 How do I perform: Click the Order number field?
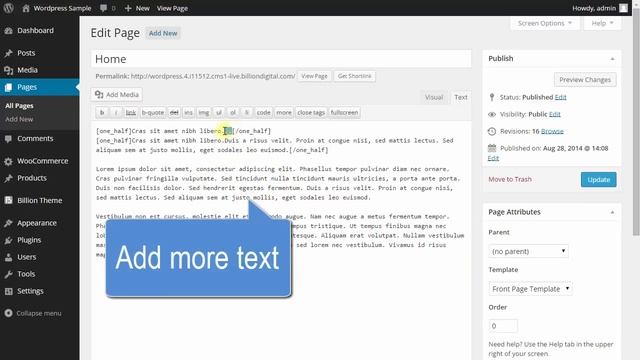click(x=503, y=326)
